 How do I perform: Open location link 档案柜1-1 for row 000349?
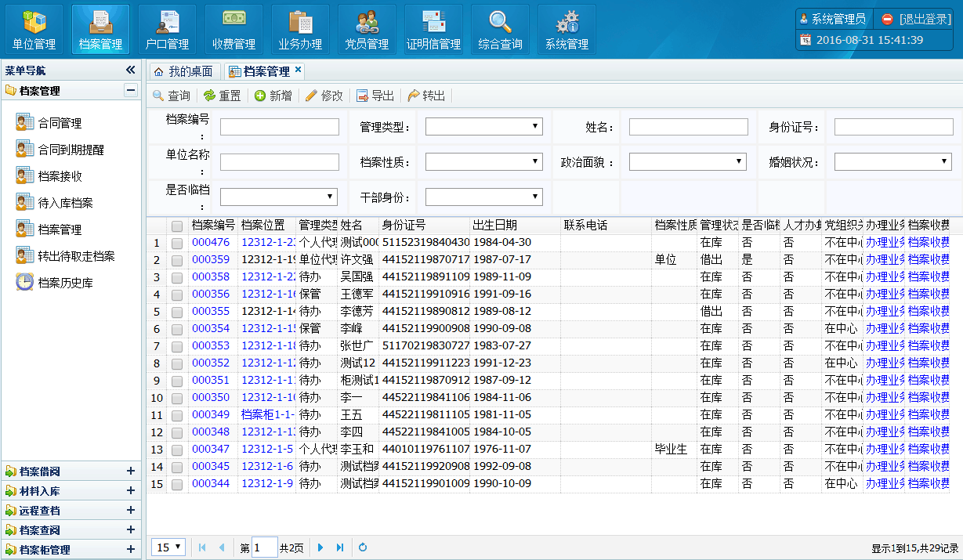tap(268, 414)
